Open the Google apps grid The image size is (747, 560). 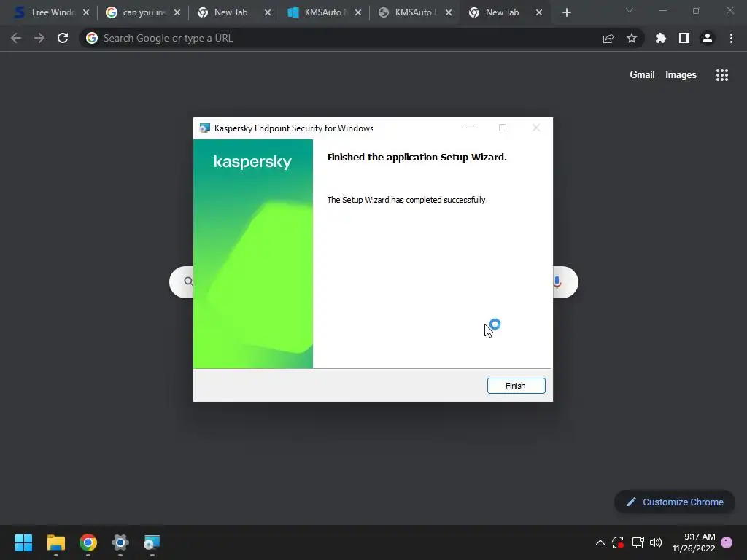(x=722, y=75)
